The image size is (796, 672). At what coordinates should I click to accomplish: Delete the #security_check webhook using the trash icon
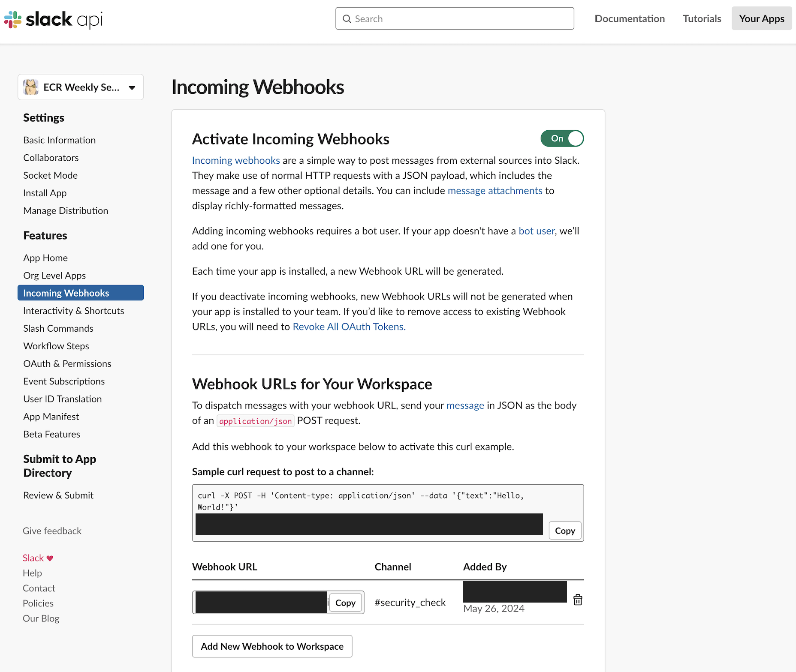[x=578, y=600]
